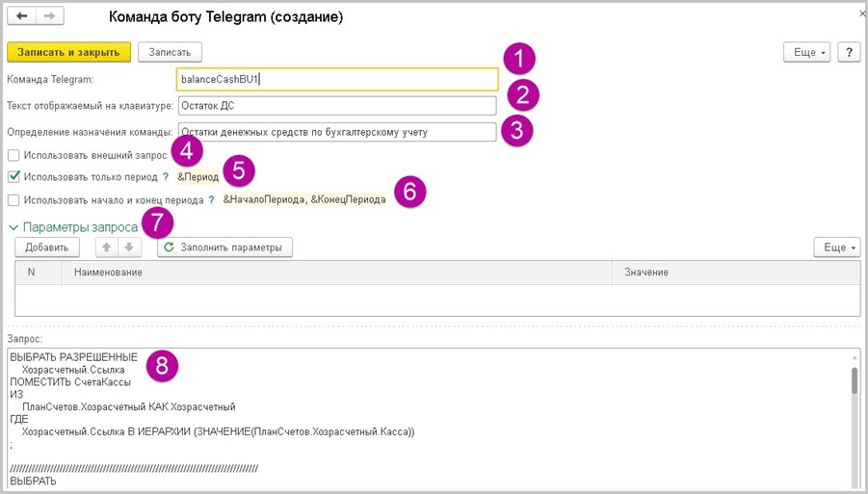This screenshot has height=494, width=868.
Task: Move parameter row up with arrow
Action: (x=106, y=247)
